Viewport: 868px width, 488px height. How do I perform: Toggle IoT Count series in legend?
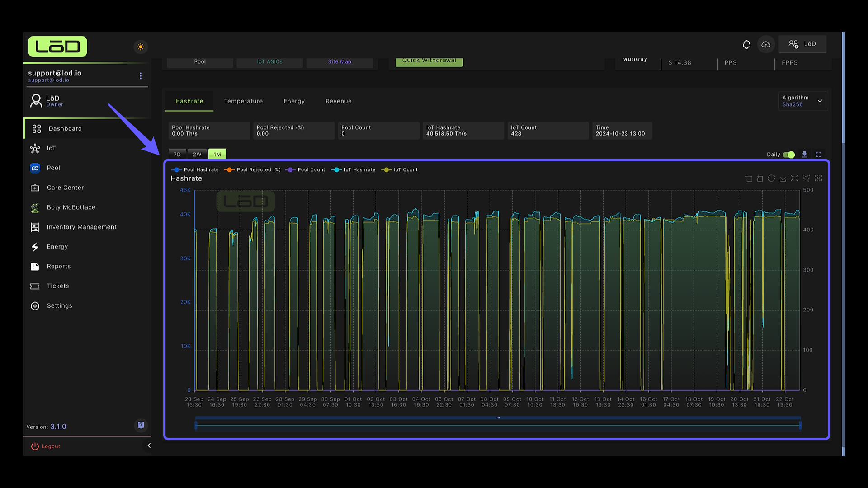400,170
